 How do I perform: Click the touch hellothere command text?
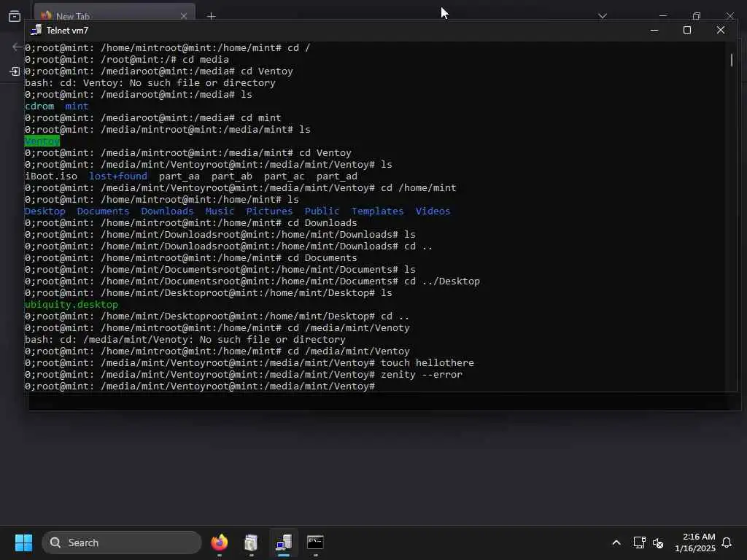(x=427, y=363)
